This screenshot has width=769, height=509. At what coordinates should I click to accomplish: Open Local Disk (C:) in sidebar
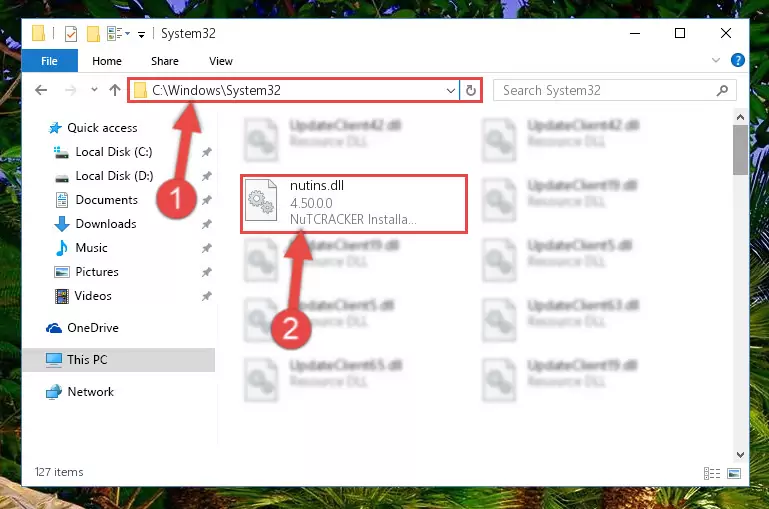(114, 152)
